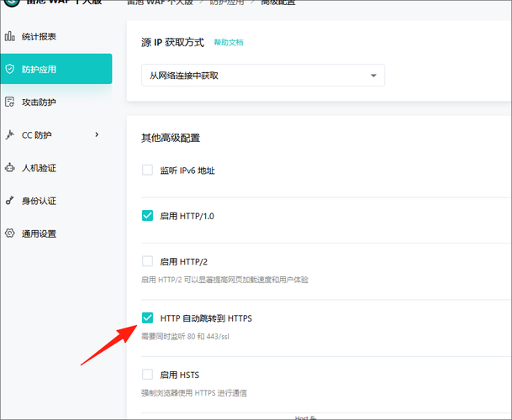
Task: Uncheck the 启用 HTTP/1.0 checkbox
Action: (x=148, y=216)
